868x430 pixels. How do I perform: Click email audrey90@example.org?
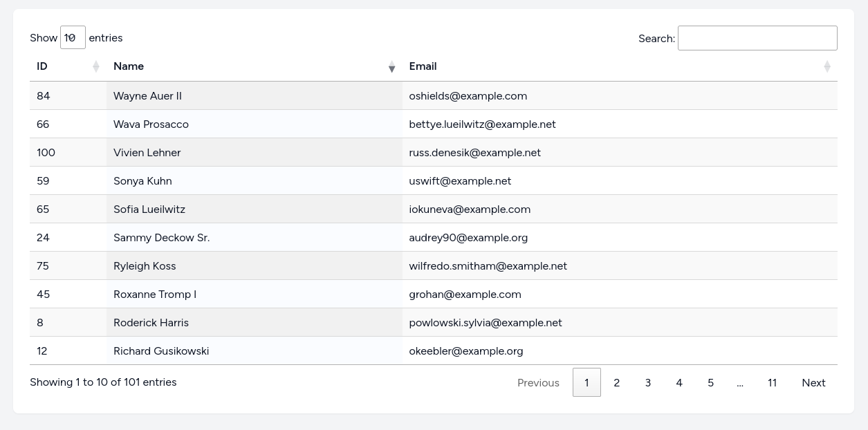coord(468,237)
